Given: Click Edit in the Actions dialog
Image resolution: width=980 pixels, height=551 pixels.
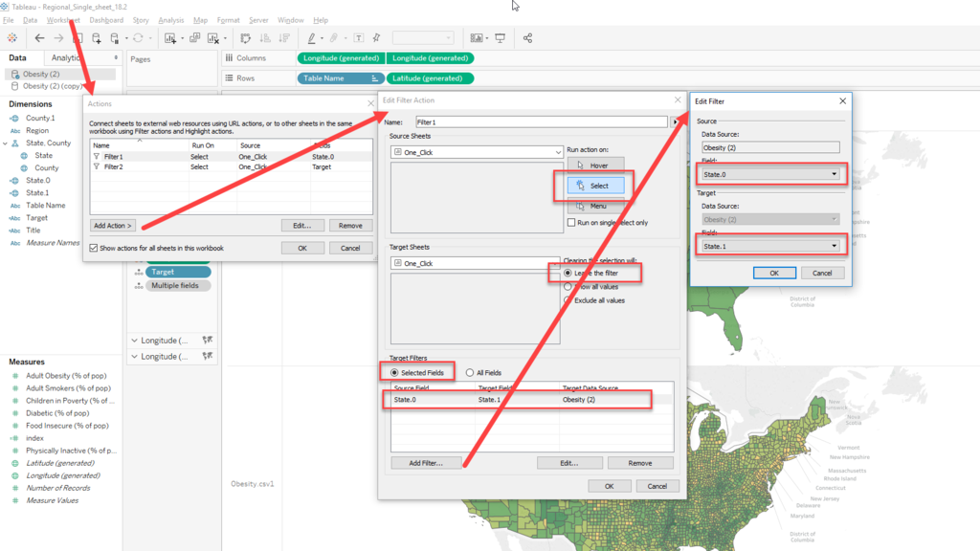Looking at the screenshot, I should click(x=302, y=226).
